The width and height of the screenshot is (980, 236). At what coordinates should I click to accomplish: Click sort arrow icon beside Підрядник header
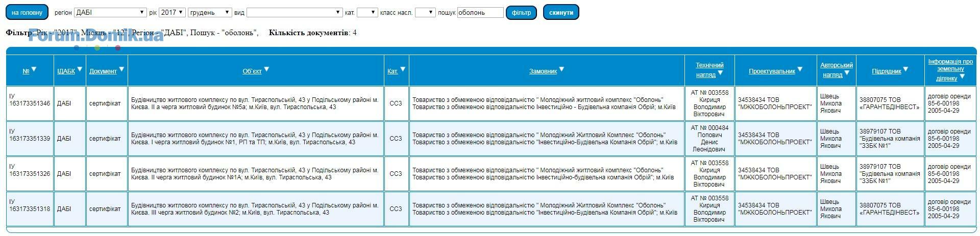point(905,70)
